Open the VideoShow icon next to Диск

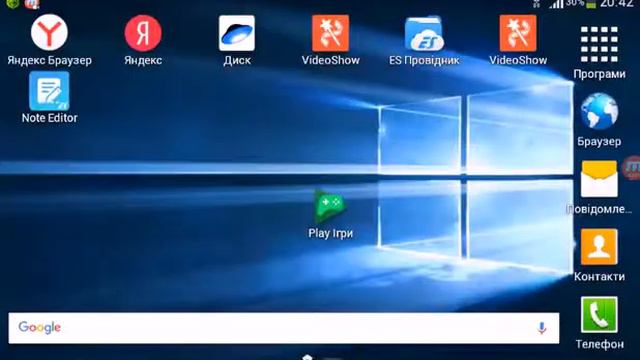click(331, 33)
